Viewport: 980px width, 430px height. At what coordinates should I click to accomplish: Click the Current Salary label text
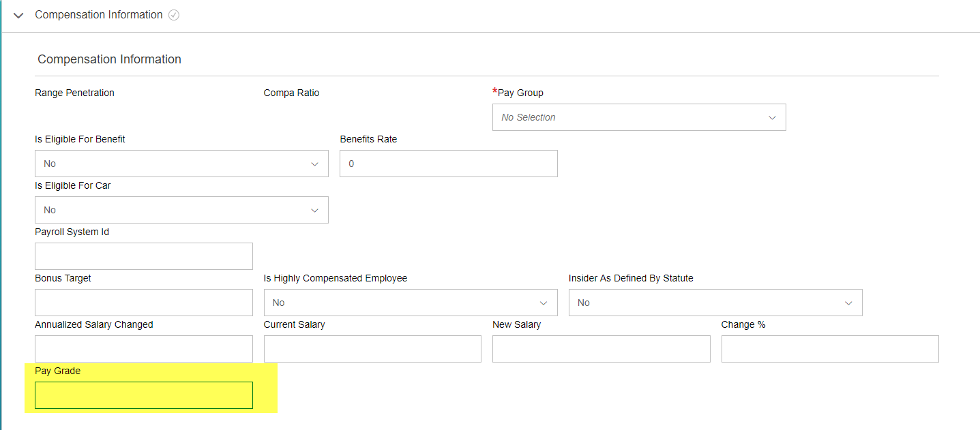pos(294,324)
